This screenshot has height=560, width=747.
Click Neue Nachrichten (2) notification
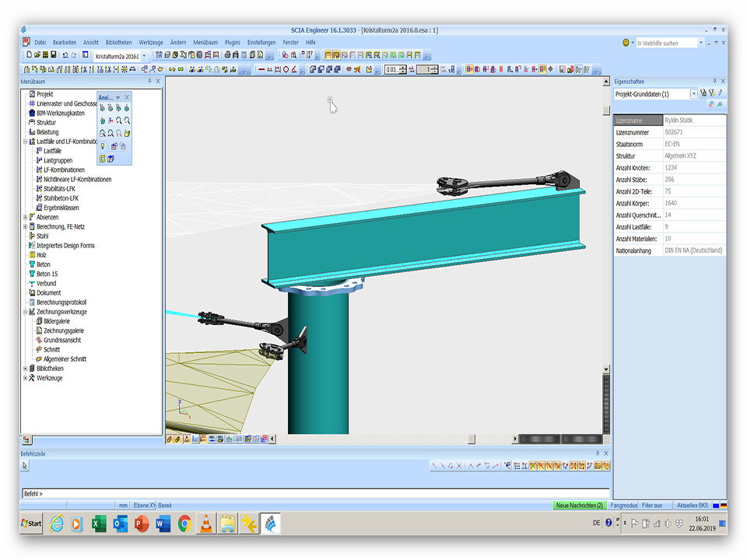[x=579, y=506]
